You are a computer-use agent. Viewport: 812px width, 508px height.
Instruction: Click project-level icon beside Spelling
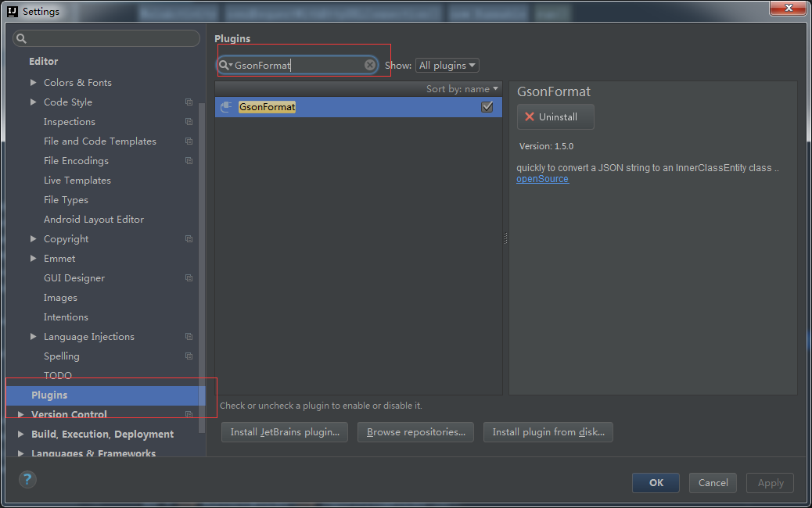[189, 356]
